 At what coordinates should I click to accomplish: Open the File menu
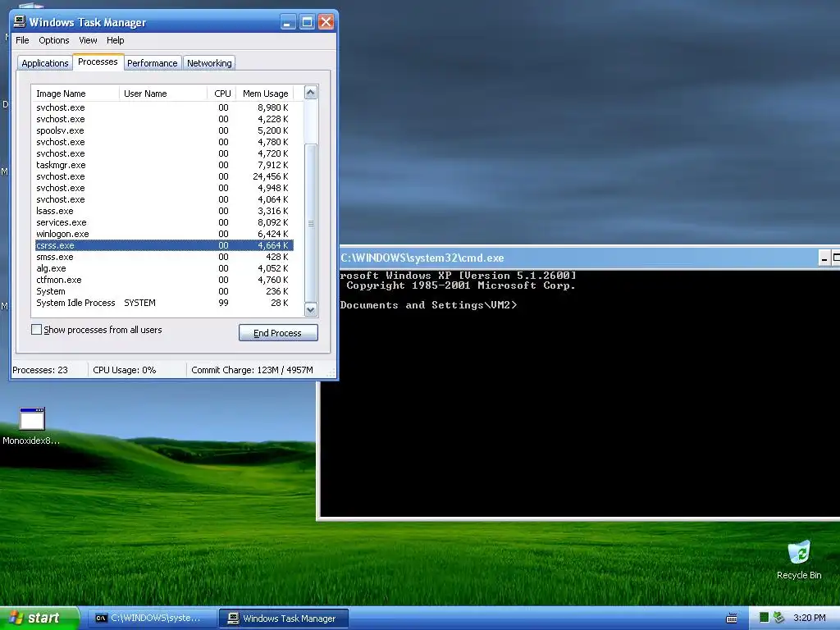tap(22, 40)
